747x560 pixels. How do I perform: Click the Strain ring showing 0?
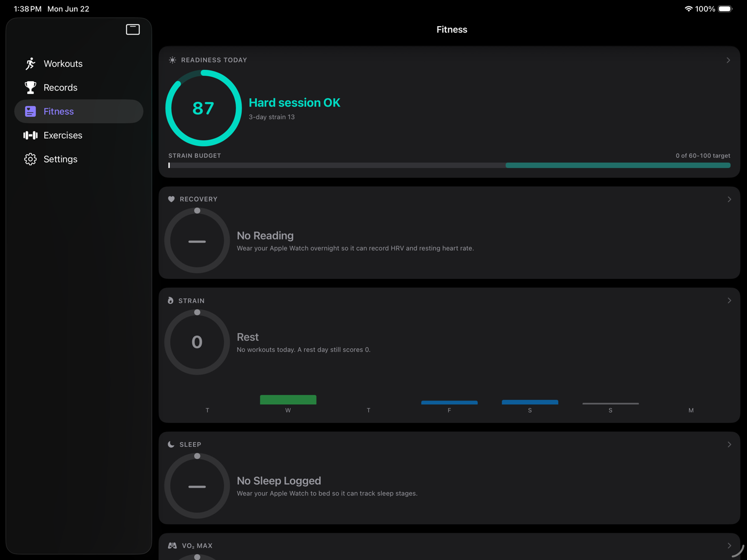coord(197,342)
